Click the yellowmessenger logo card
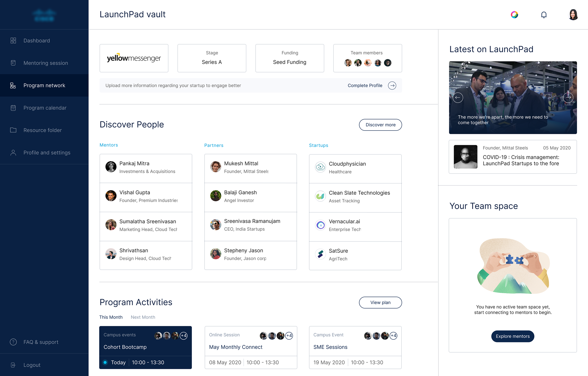The image size is (588, 376). [134, 58]
